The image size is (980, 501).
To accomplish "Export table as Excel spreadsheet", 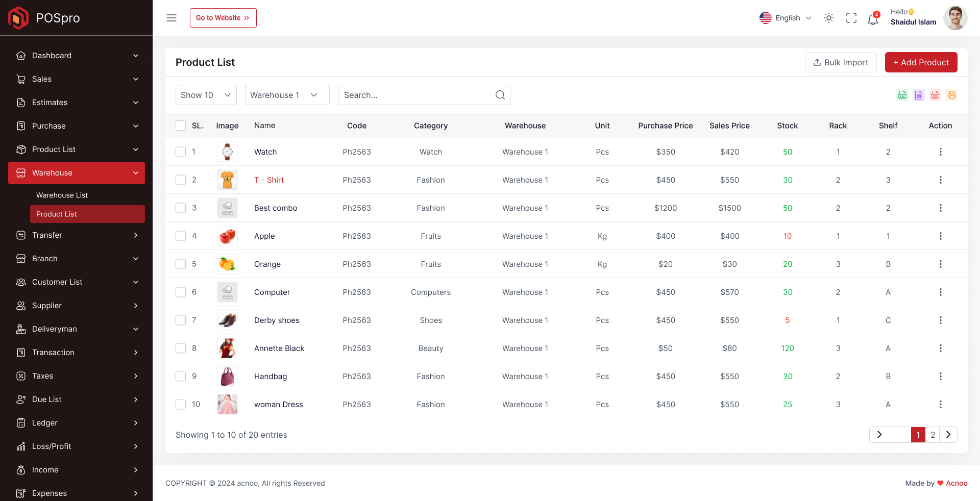I will (x=919, y=95).
